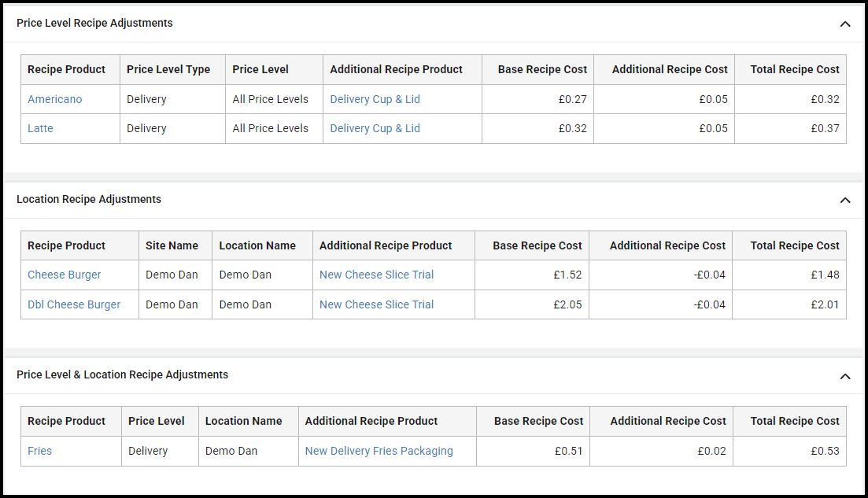Click the Price Level Recipe Adjustments title
The height and width of the screenshot is (498, 868).
tap(94, 23)
